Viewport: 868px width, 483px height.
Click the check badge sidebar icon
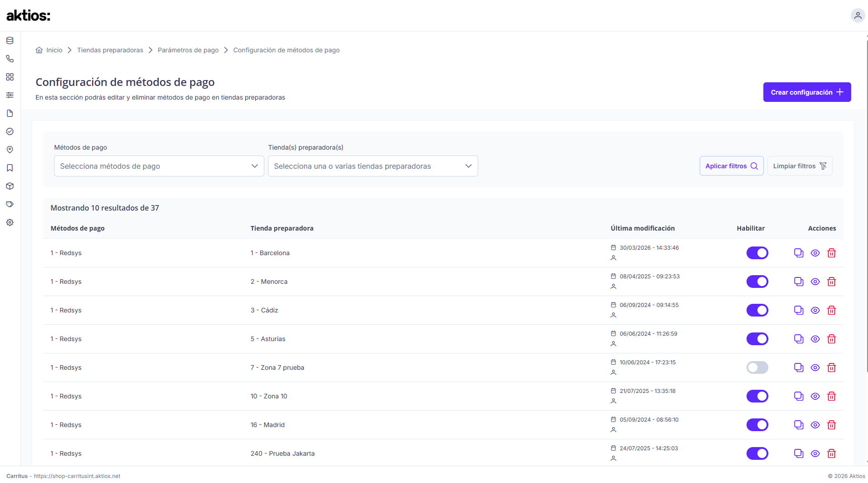[x=10, y=131]
